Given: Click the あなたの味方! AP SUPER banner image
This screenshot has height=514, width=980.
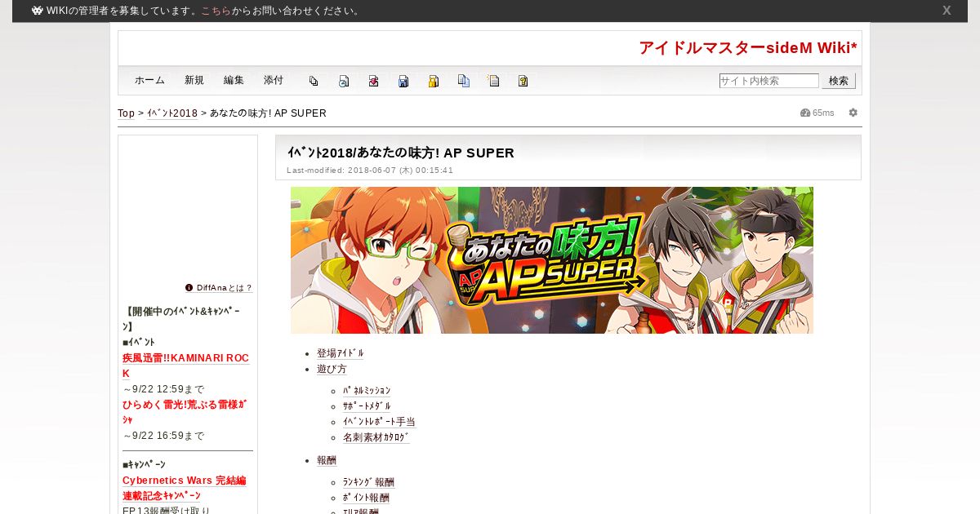Looking at the screenshot, I should pos(552,260).
